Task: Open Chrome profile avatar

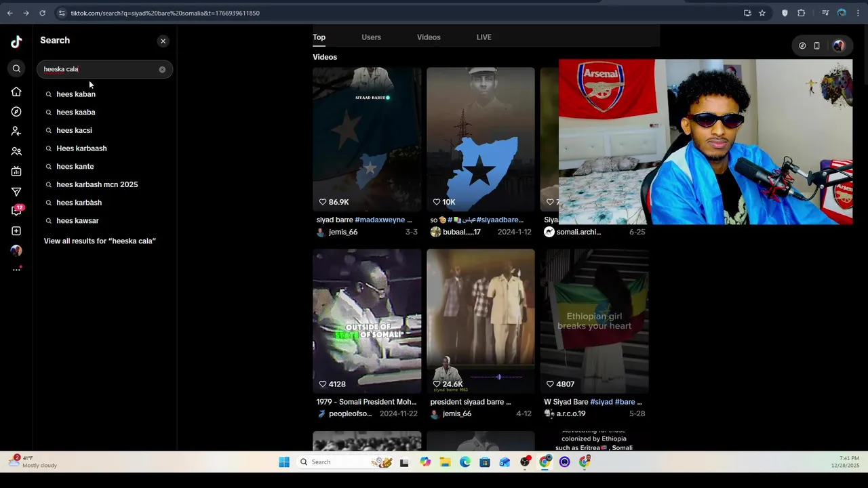Action: click(x=842, y=13)
